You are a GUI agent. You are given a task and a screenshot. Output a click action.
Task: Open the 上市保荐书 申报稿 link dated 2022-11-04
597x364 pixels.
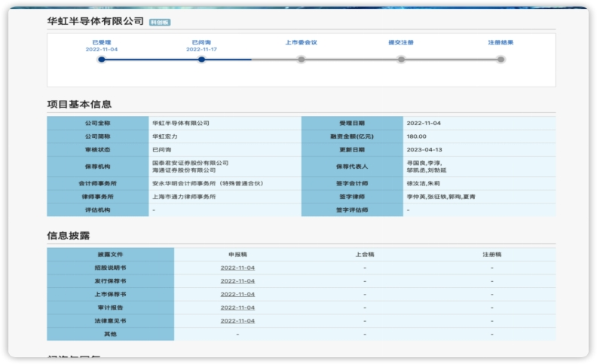point(237,295)
